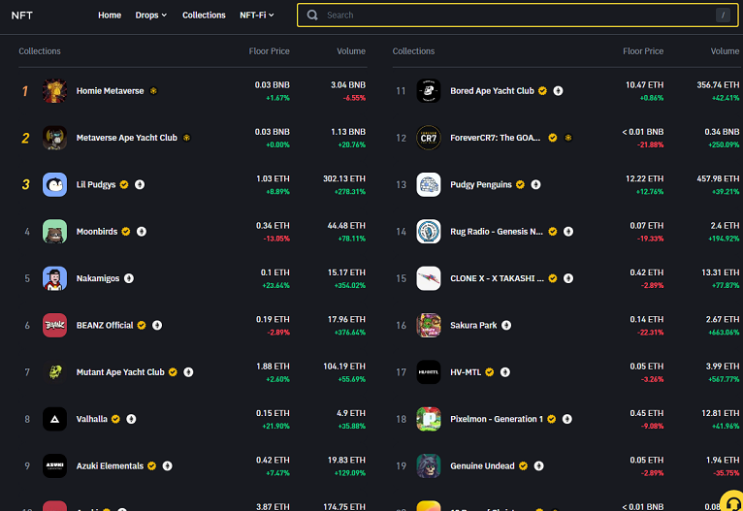Click verified badge next to ForeverCR7

[x=553, y=137]
